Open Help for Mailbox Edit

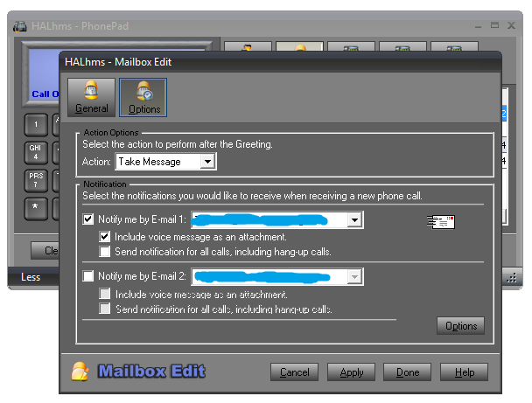pyautogui.click(x=465, y=372)
